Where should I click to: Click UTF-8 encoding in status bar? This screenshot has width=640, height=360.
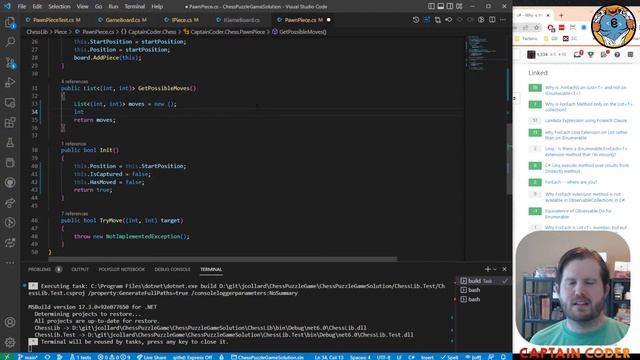click(383, 357)
